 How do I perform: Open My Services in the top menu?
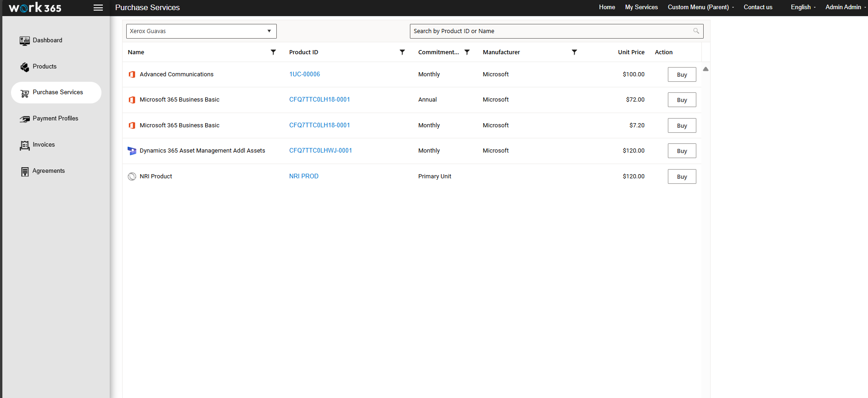641,7
